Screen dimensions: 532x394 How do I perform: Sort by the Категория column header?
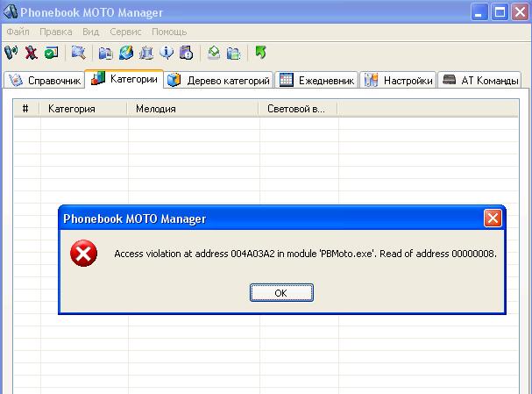(83, 109)
